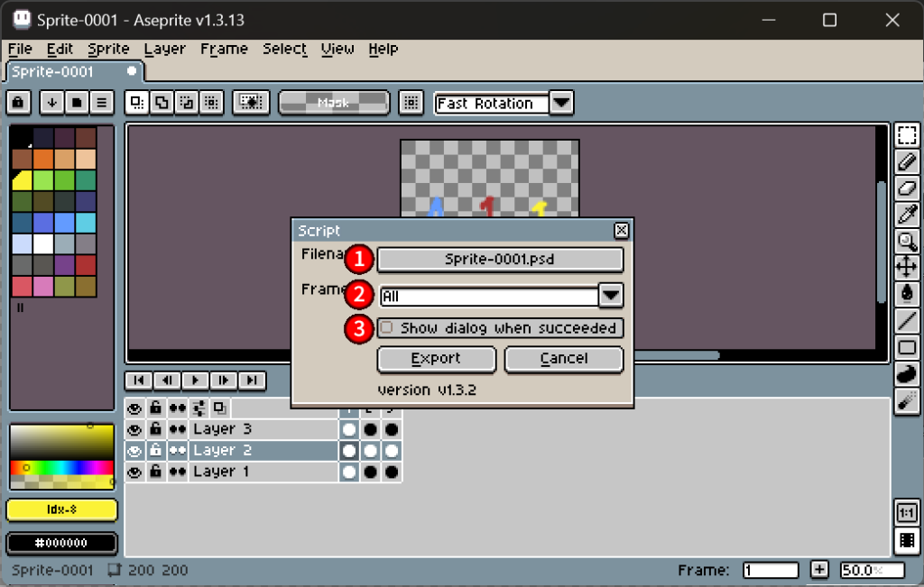Choose Add to selection mode
Screen dimensions: 924x587
pos(162,103)
